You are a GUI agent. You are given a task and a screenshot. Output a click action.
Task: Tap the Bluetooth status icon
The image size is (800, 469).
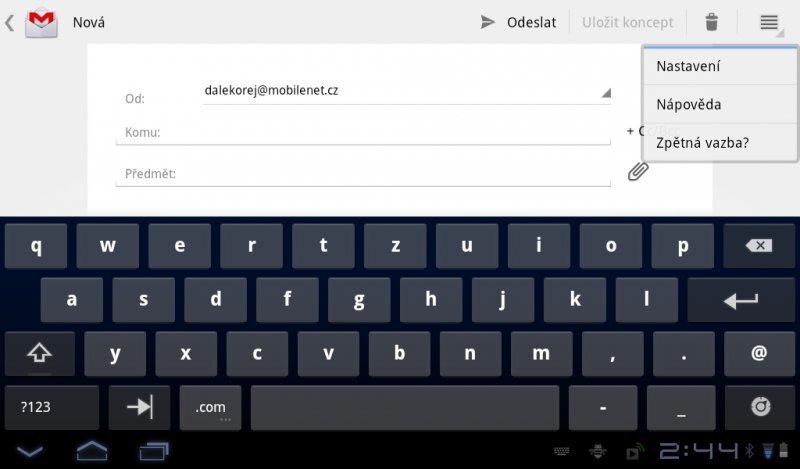tap(749, 451)
